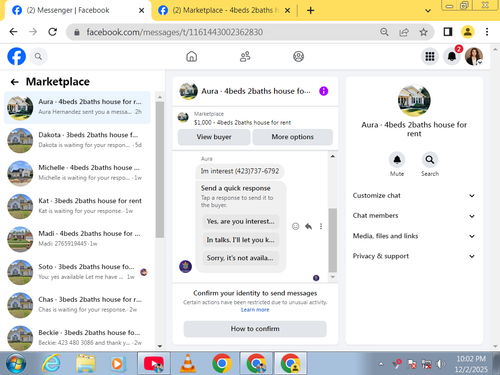500x375 pixels.
Task: Expand Media, files and links section
Action: click(x=413, y=236)
